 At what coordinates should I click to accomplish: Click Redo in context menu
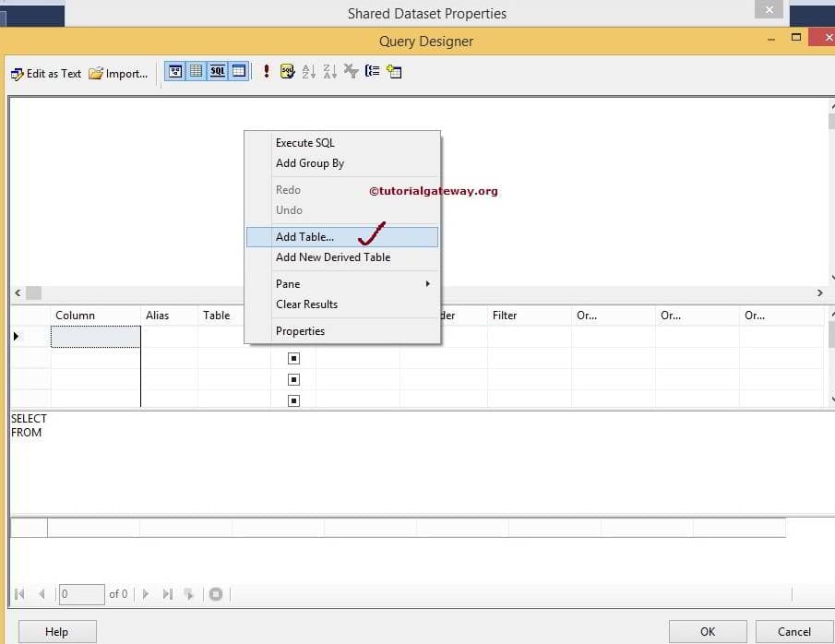tap(342, 190)
